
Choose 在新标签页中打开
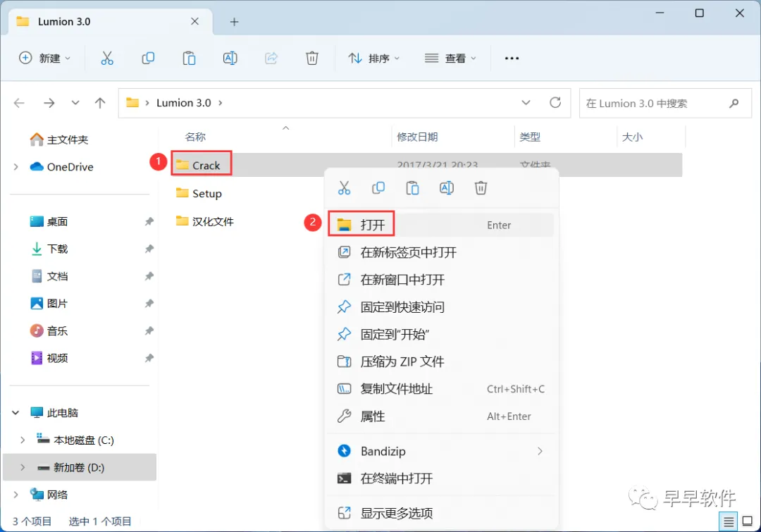click(x=440, y=252)
